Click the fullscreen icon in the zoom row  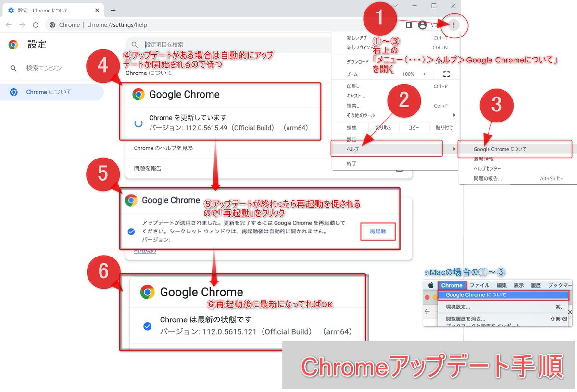click(446, 74)
